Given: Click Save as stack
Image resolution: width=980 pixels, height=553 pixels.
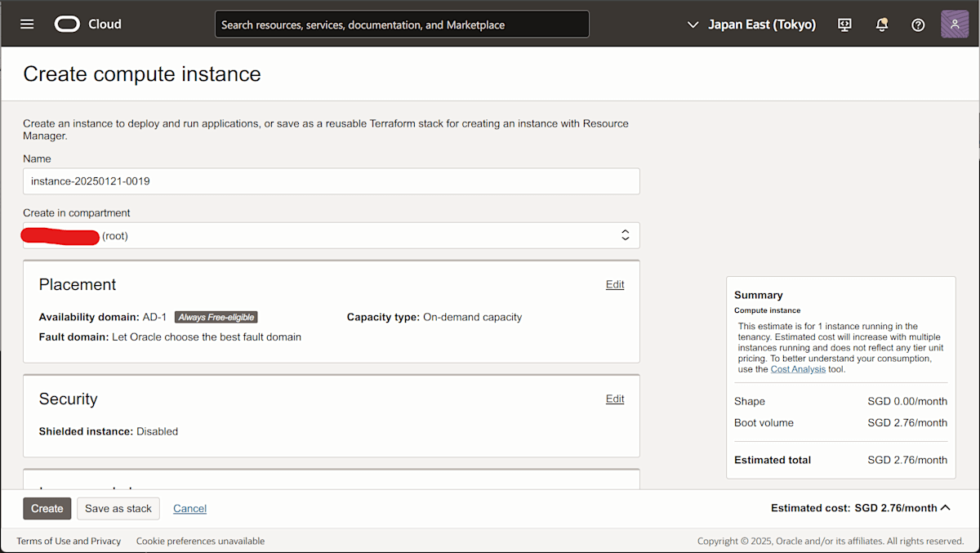Looking at the screenshot, I should (x=118, y=508).
